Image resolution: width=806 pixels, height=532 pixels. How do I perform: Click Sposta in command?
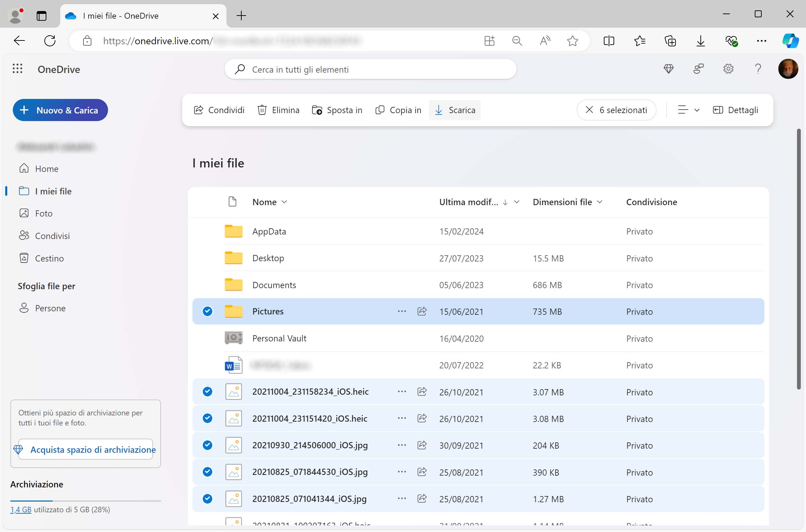tap(337, 110)
